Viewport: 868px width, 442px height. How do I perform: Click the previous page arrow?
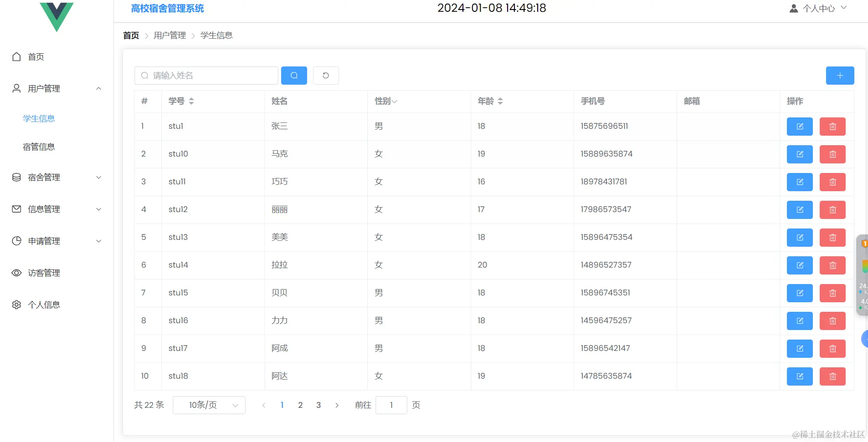coord(264,405)
